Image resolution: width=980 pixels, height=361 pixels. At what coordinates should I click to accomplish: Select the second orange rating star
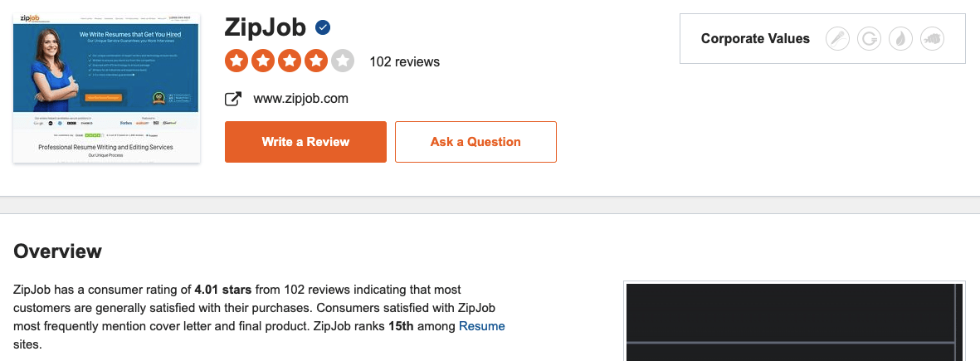[x=263, y=61]
